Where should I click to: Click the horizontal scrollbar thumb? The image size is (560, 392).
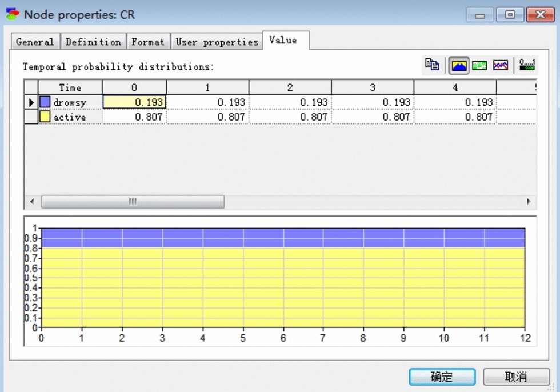pos(133,202)
